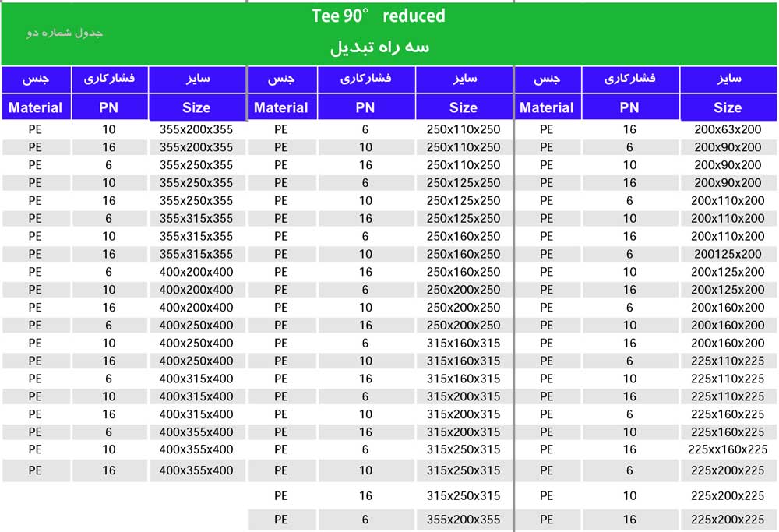Image resolution: width=779 pixels, height=532 pixels.
Task: Select the 200x63x200 size cell
Action: 728,129
